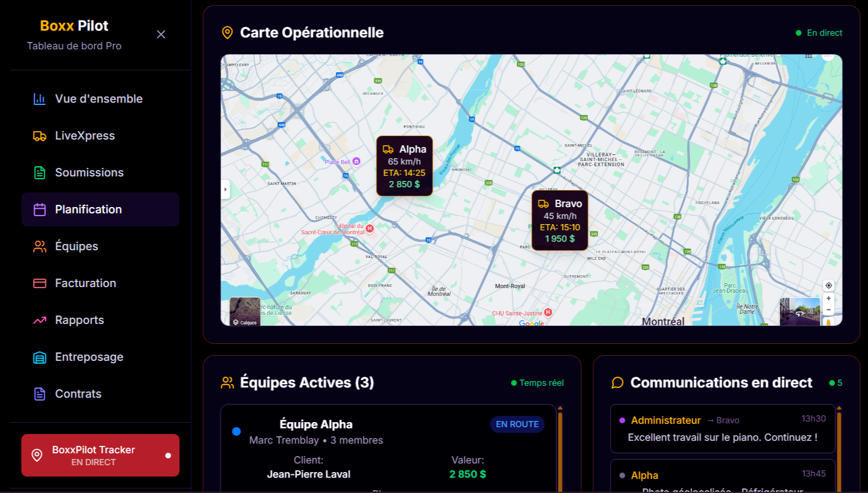
Task: Open the Street View preview thumbnail
Action: point(800,311)
